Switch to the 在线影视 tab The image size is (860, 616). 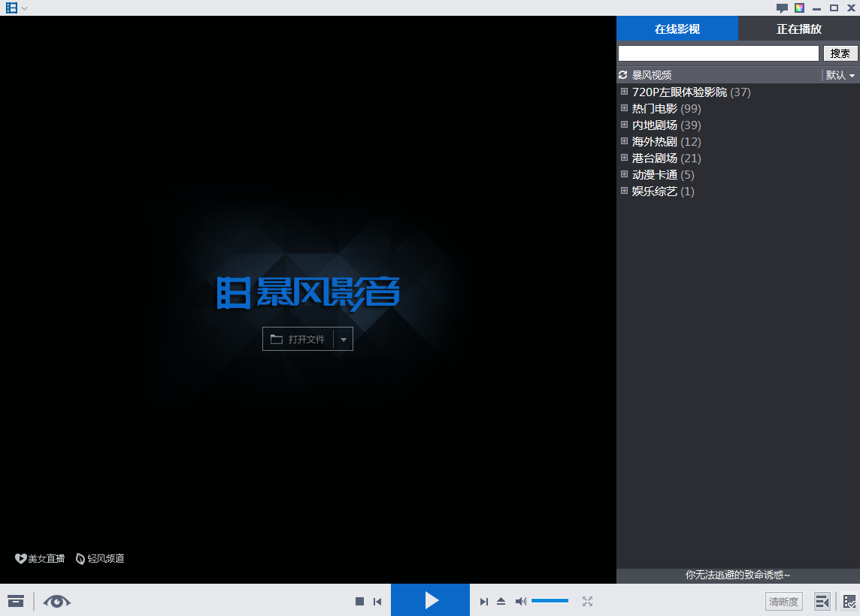coord(677,29)
